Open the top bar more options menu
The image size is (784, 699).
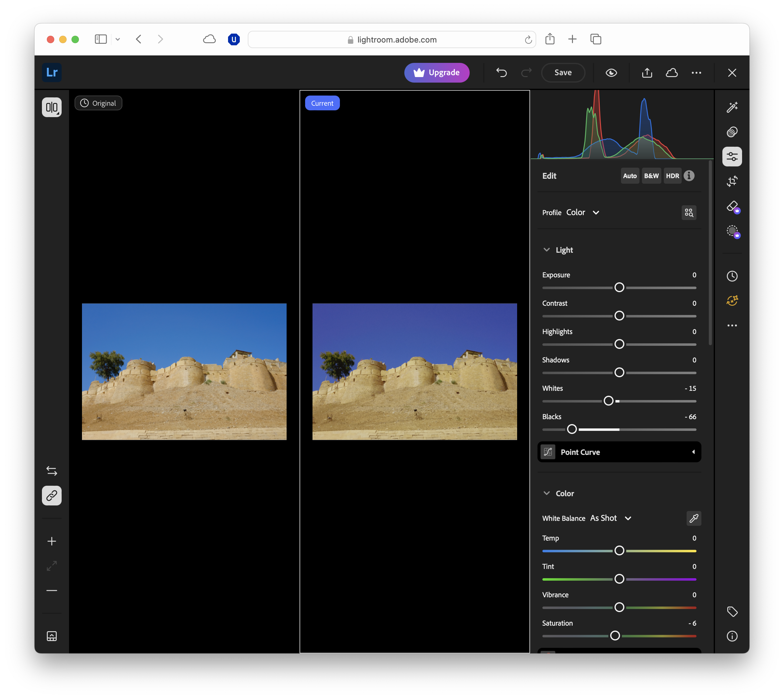(696, 73)
